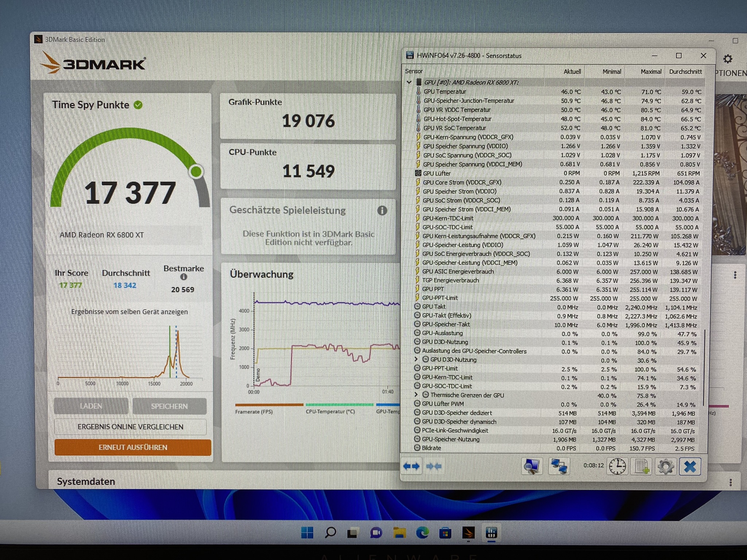Close sensors with the blue X icon
747x560 pixels.
coord(690,466)
